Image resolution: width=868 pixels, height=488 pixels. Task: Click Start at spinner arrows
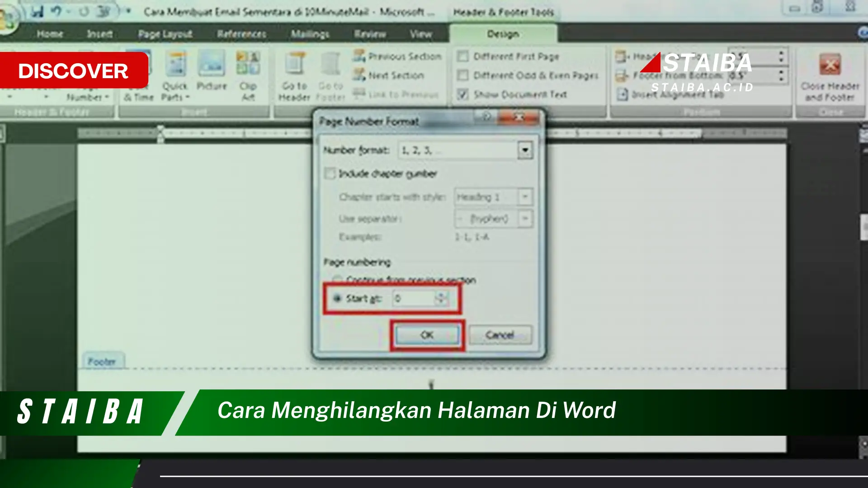tap(441, 298)
